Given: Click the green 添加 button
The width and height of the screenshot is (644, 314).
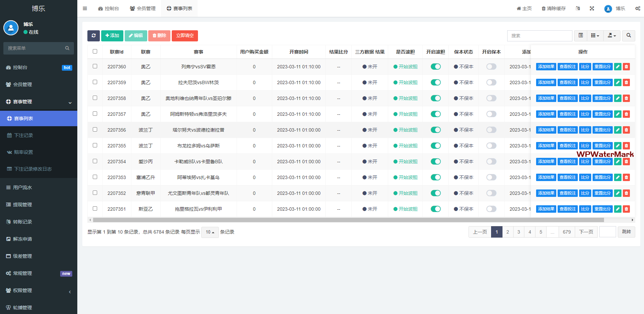Looking at the screenshot, I should pyautogui.click(x=112, y=36).
